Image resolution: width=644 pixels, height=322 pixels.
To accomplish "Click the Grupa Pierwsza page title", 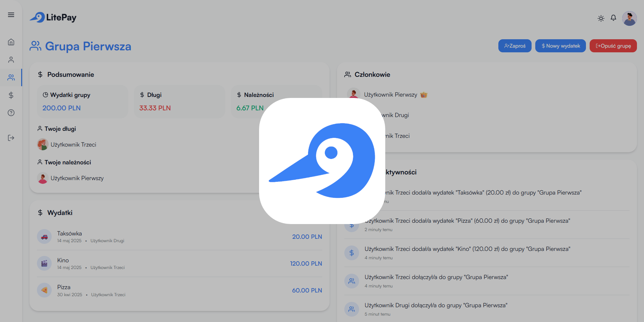I will pyautogui.click(x=88, y=46).
